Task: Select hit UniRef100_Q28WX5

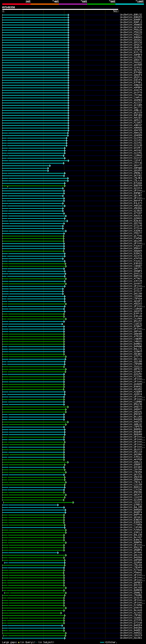Action: (131, 352)
